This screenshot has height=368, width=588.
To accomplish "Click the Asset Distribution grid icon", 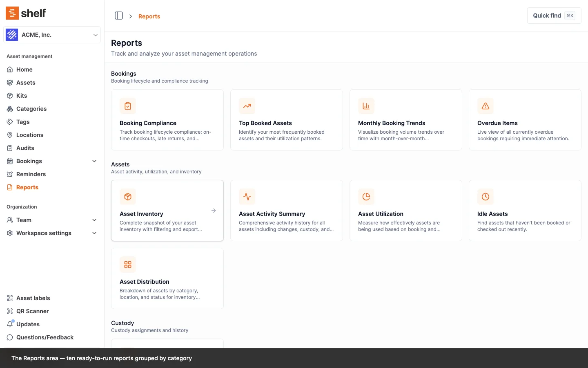I will [128, 265].
